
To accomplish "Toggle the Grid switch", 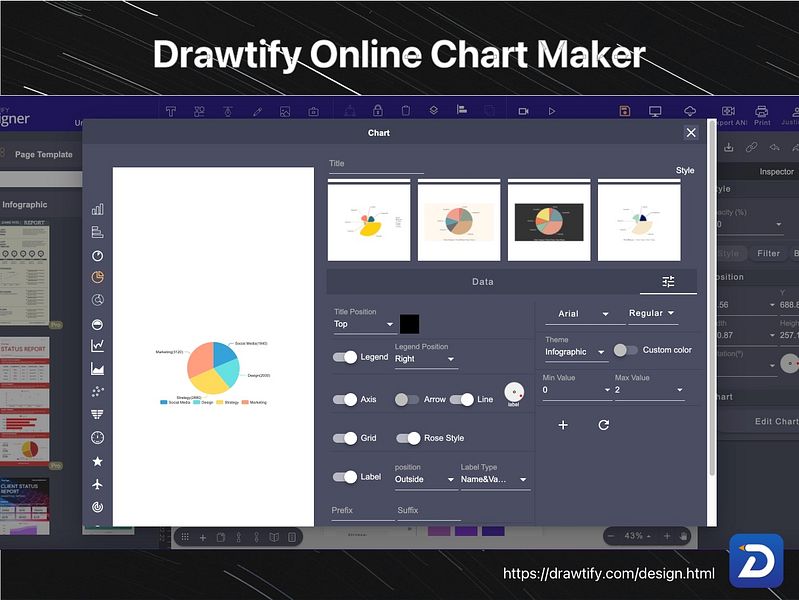I will (345, 438).
